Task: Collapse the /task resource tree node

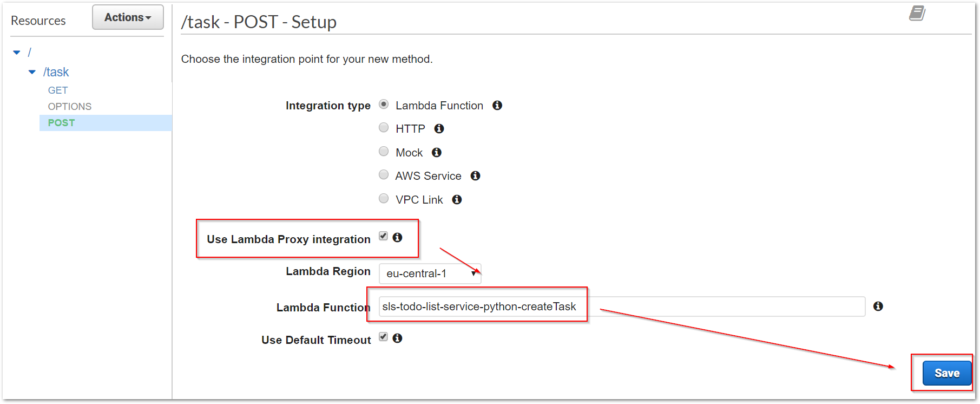Action: point(32,72)
